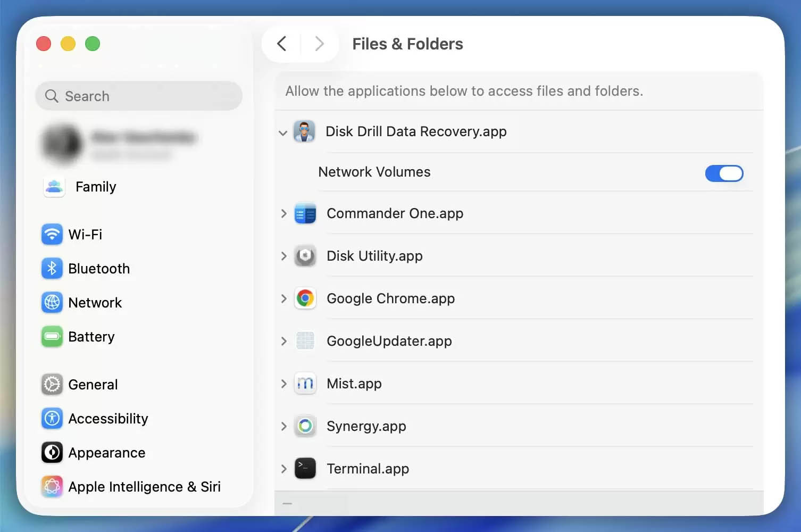
Task: Select Battery in the sidebar
Action: [x=139, y=337]
